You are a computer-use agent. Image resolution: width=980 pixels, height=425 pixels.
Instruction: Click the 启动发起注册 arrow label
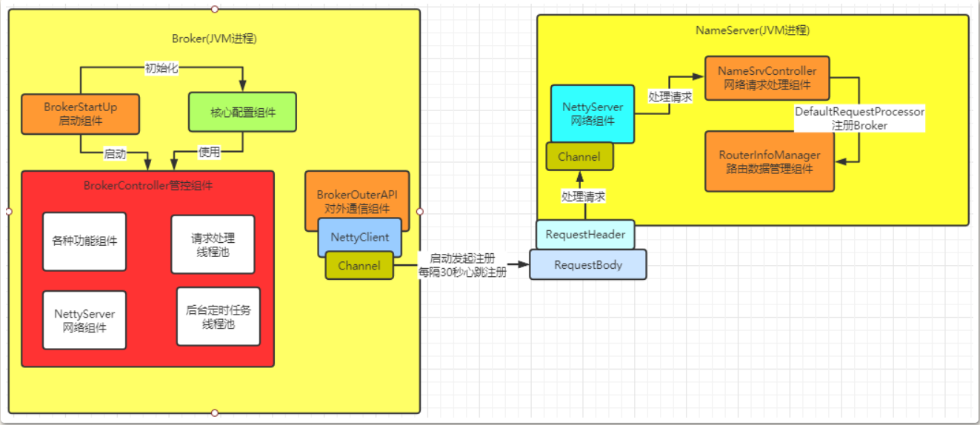pyautogui.click(x=461, y=258)
